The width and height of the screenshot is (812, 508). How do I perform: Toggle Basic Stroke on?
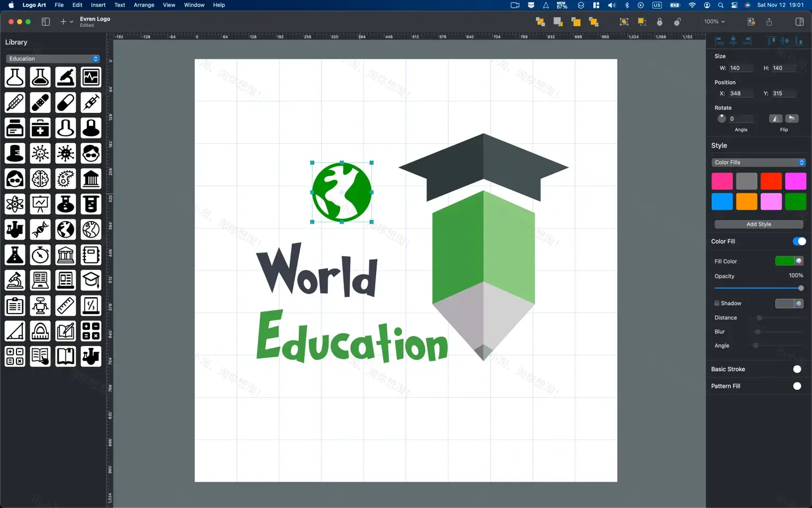(797, 369)
